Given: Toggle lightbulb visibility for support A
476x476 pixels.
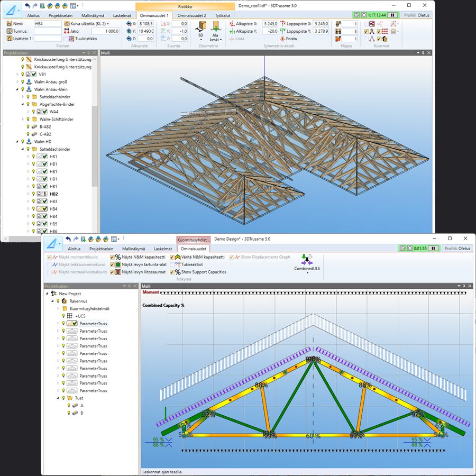Looking at the screenshot, I should (69, 405).
